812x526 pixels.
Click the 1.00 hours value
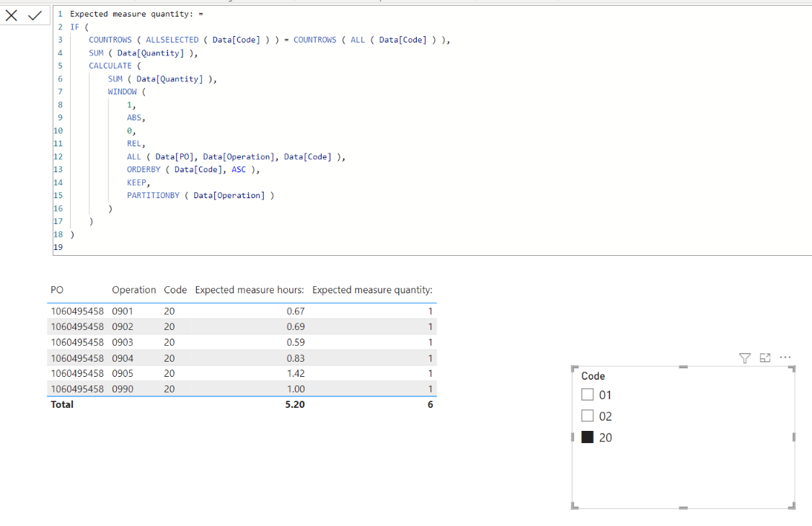pos(296,389)
